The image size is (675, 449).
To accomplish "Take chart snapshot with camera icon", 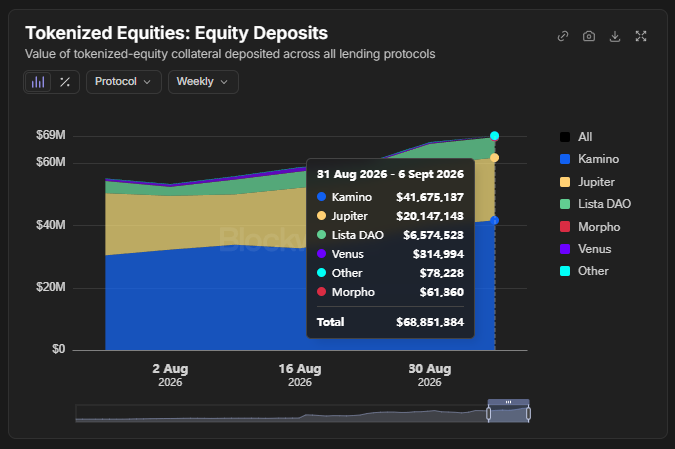I will 589,36.
